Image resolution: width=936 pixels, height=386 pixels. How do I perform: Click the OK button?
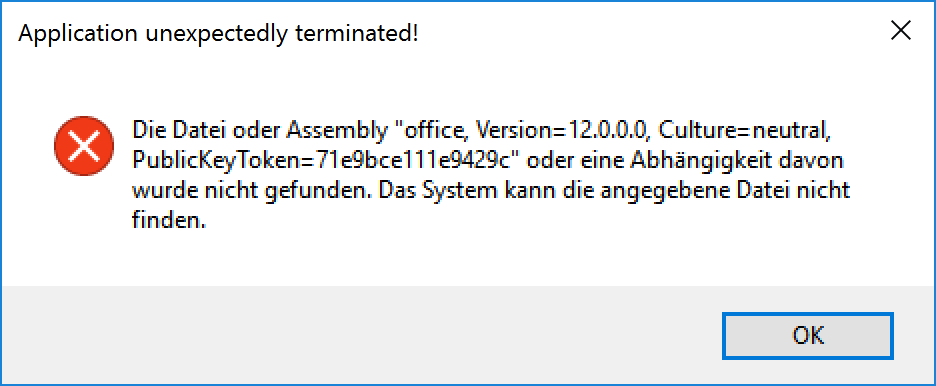click(x=808, y=335)
